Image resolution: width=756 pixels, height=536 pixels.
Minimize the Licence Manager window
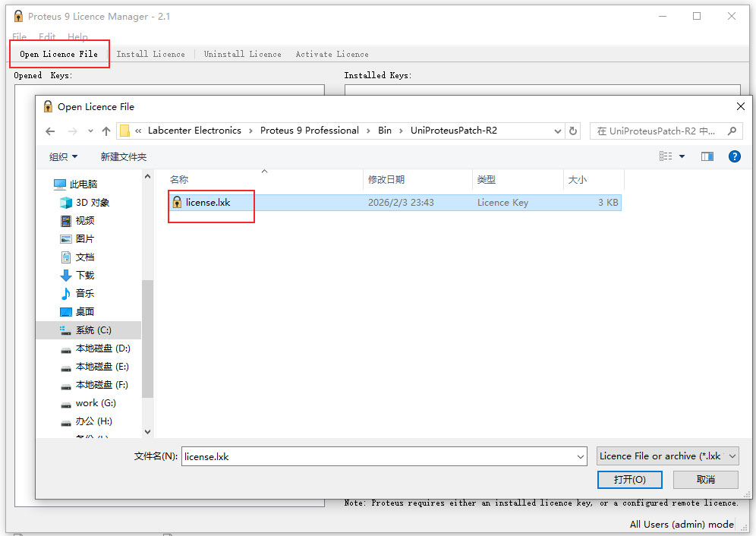point(663,16)
